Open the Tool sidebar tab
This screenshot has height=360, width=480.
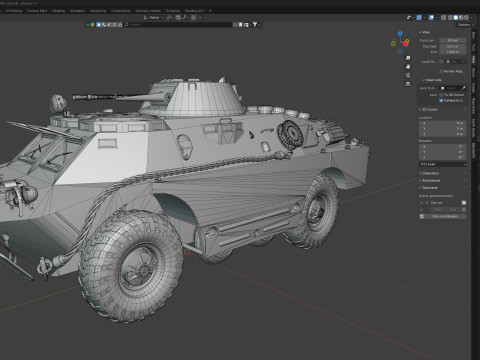point(474,48)
